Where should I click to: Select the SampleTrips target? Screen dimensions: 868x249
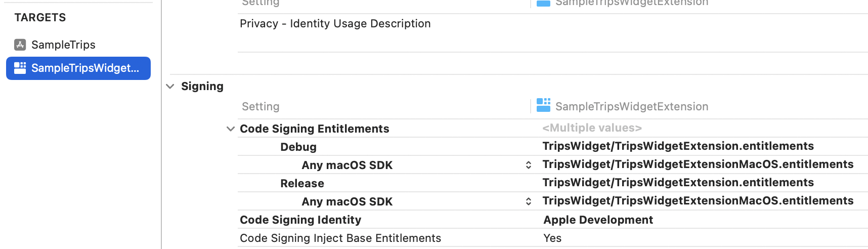point(63,45)
